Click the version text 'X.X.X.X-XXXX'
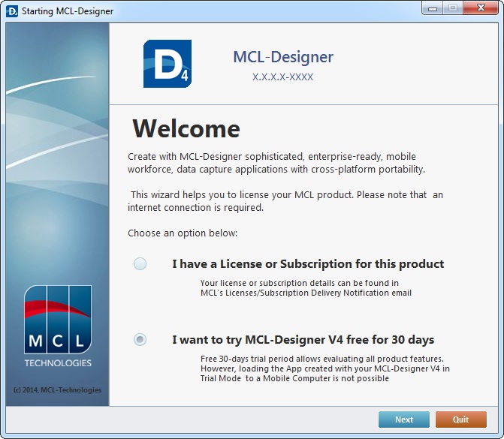504x439 pixels. click(x=282, y=77)
